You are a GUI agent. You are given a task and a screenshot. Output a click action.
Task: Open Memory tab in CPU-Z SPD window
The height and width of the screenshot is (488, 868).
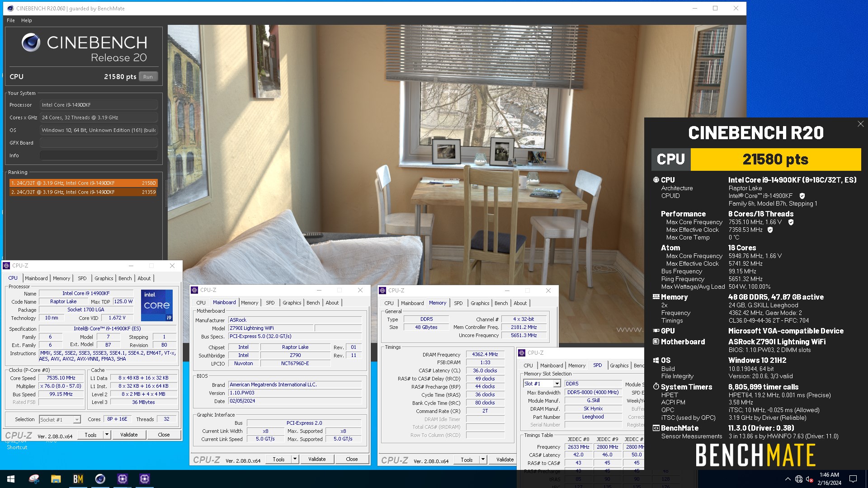577,366
